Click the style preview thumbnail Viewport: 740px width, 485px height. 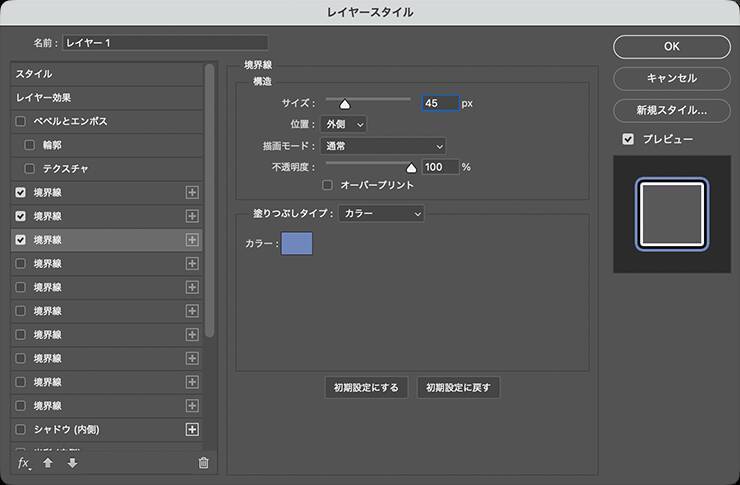672,214
